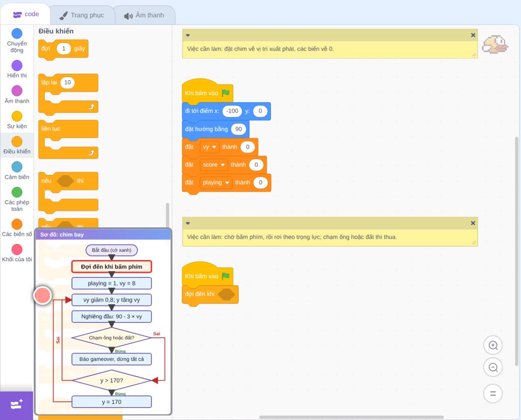This screenshot has height=420, width=521.
Task: Collapse the comment about vị trí xuất phát
Action: click(x=188, y=35)
